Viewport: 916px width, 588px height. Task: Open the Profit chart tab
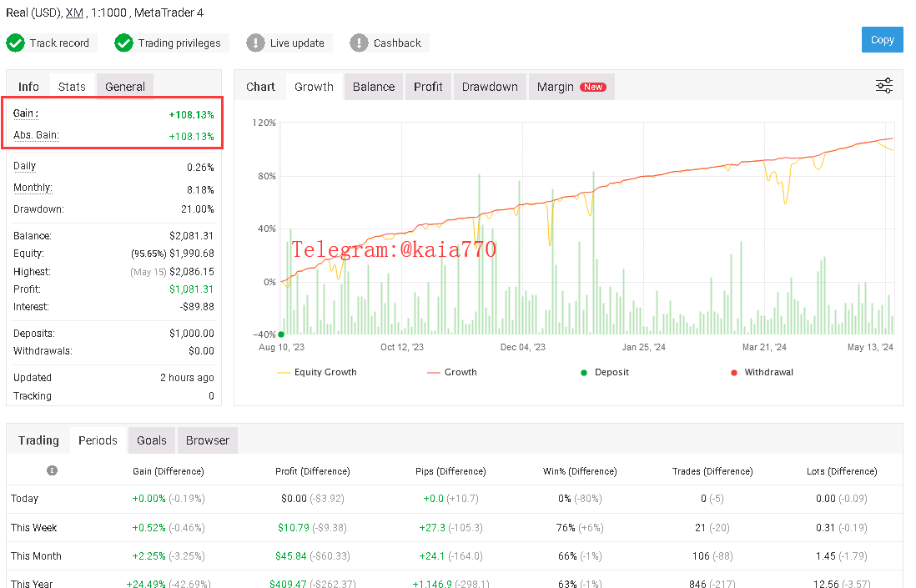[x=428, y=87]
